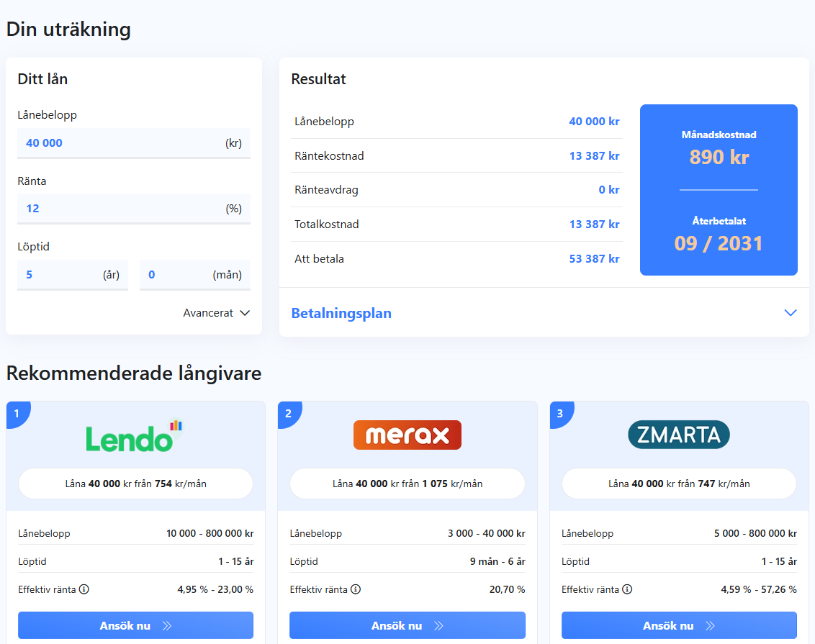Click the Löptid months field showing 0
This screenshot has height=644, width=815.
point(195,275)
